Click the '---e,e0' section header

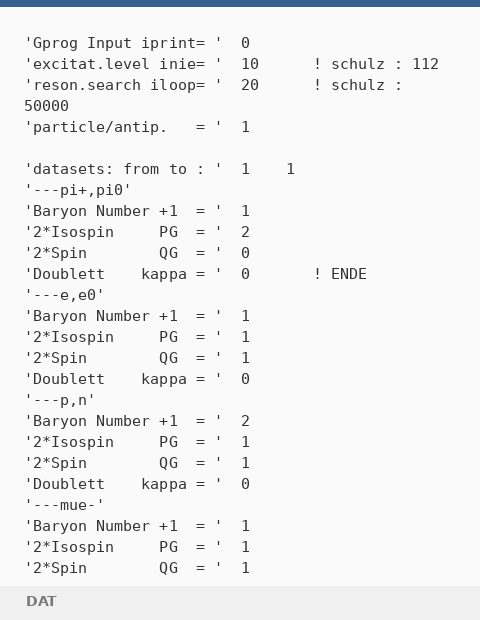(64, 295)
